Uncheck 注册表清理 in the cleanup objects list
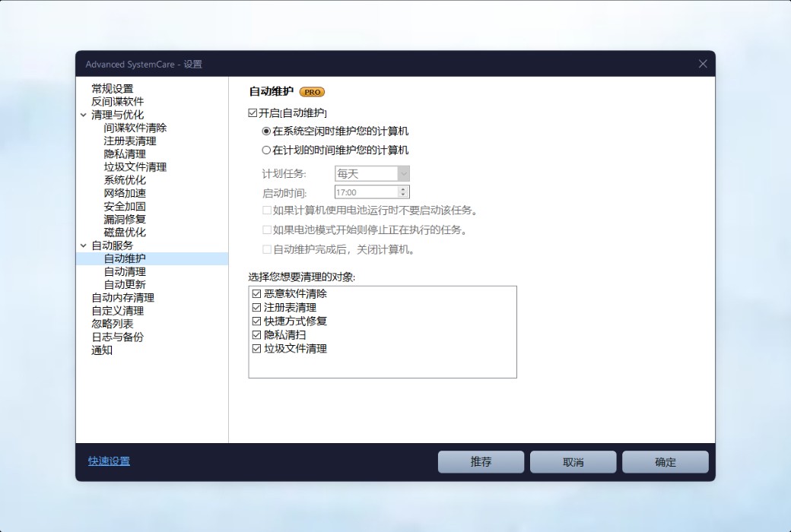This screenshot has width=791, height=532. point(256,308)
